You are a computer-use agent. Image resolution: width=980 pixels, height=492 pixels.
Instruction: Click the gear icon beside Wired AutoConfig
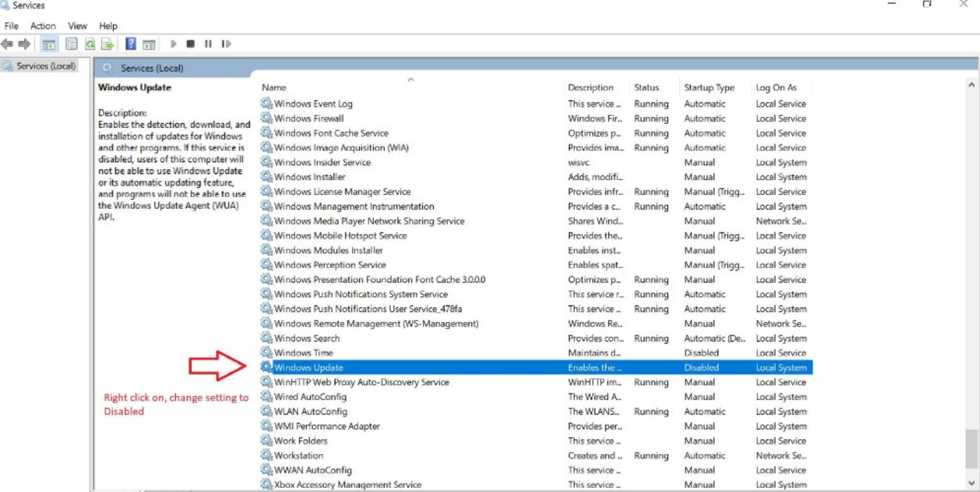[266, 397]
